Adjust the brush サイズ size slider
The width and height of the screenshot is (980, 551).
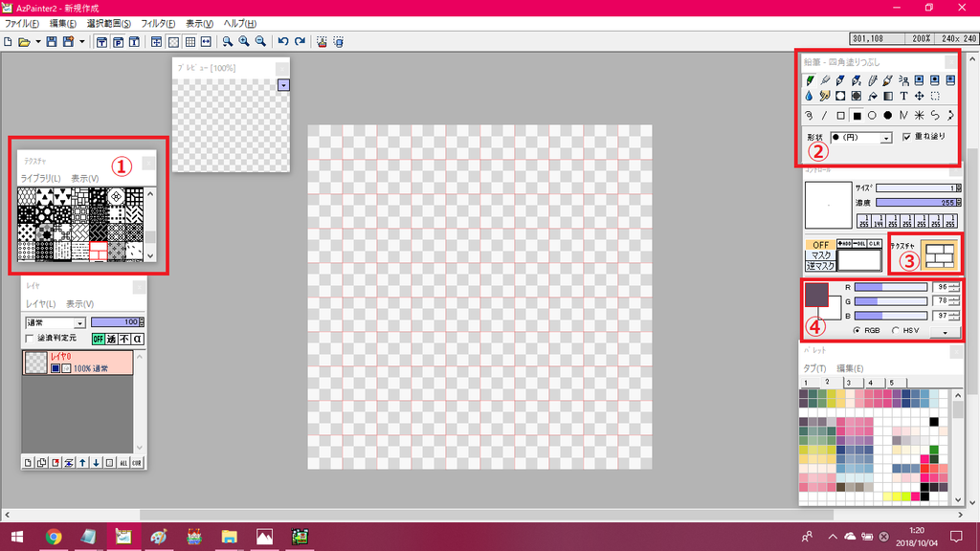pos(916,188)
